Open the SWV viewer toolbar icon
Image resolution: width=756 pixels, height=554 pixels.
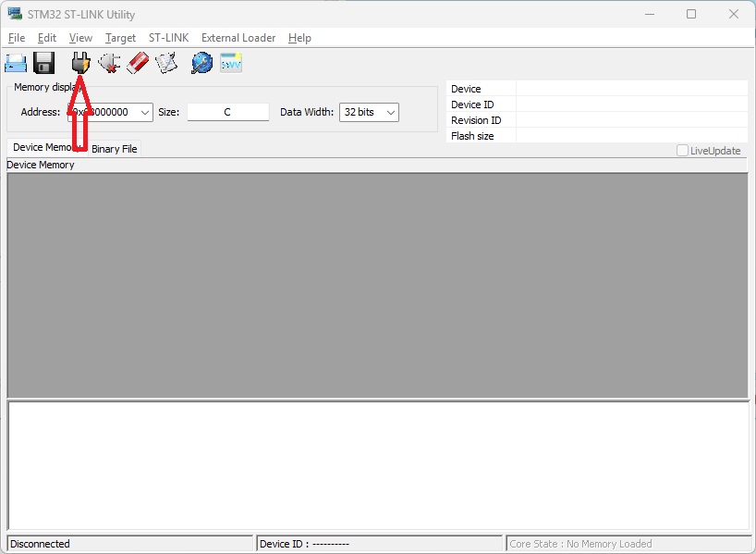coord(231,63)
